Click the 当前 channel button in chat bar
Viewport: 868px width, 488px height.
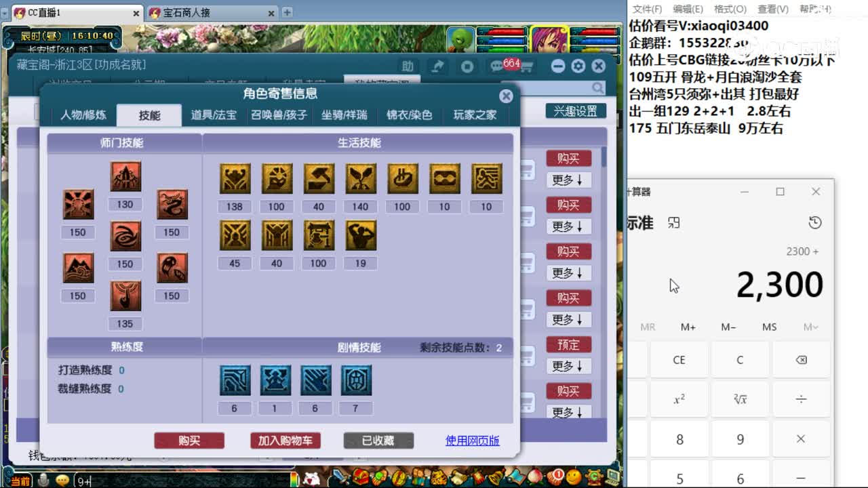19,481
